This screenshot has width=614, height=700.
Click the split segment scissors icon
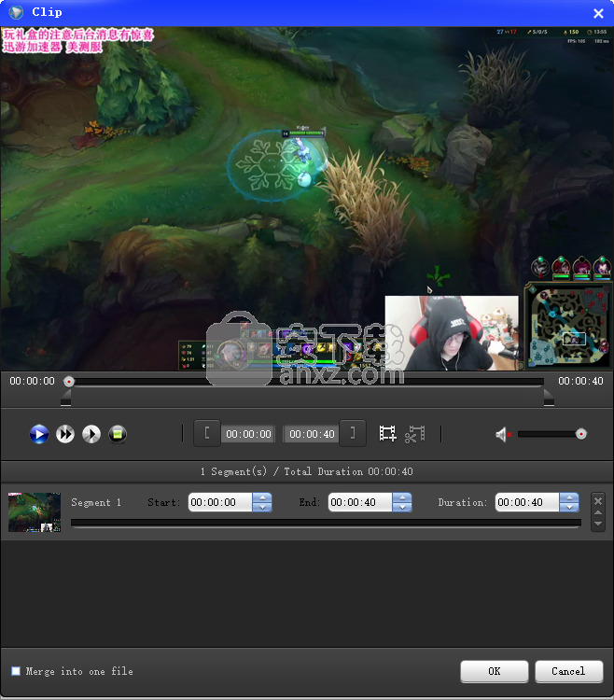click(x=415, y=434)
